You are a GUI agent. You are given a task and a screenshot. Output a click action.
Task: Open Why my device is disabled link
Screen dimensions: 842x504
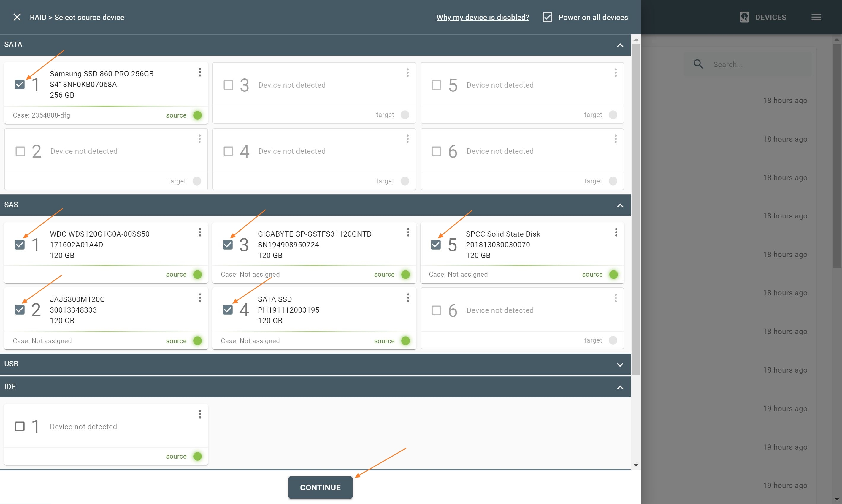point(483,17)
